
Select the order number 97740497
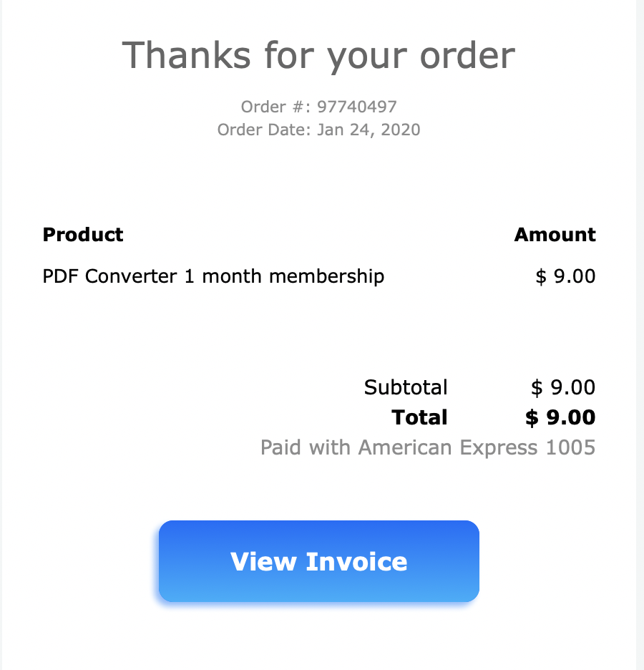point(357,107)
